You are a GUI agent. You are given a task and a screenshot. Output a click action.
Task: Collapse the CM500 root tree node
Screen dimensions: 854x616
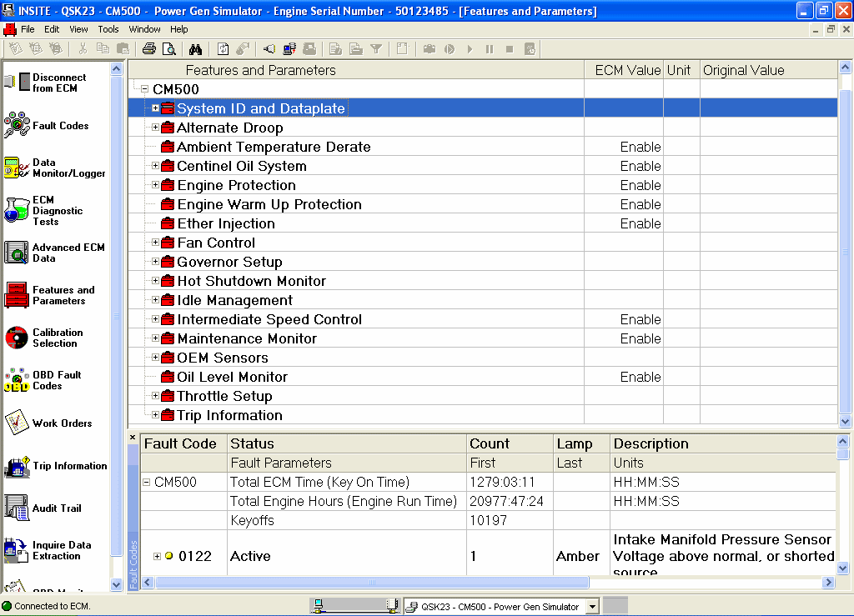pyautogui.click(x=144, y=88)
